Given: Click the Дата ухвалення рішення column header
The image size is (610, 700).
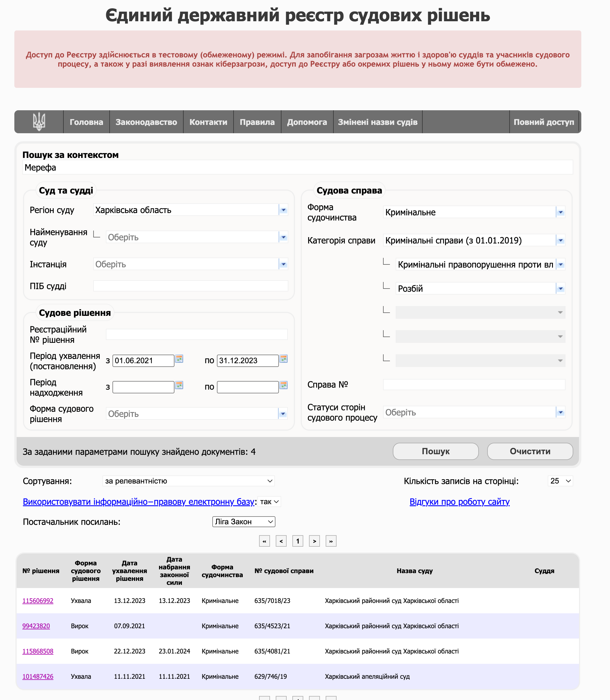Looking at the screenshot, I should point(130,571).
